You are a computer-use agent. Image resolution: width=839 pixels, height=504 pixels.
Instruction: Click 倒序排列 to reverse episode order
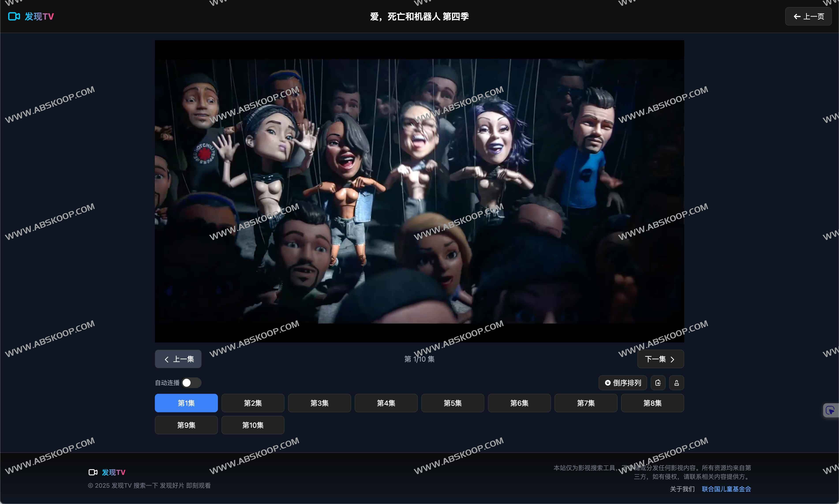tap(623, 383)
